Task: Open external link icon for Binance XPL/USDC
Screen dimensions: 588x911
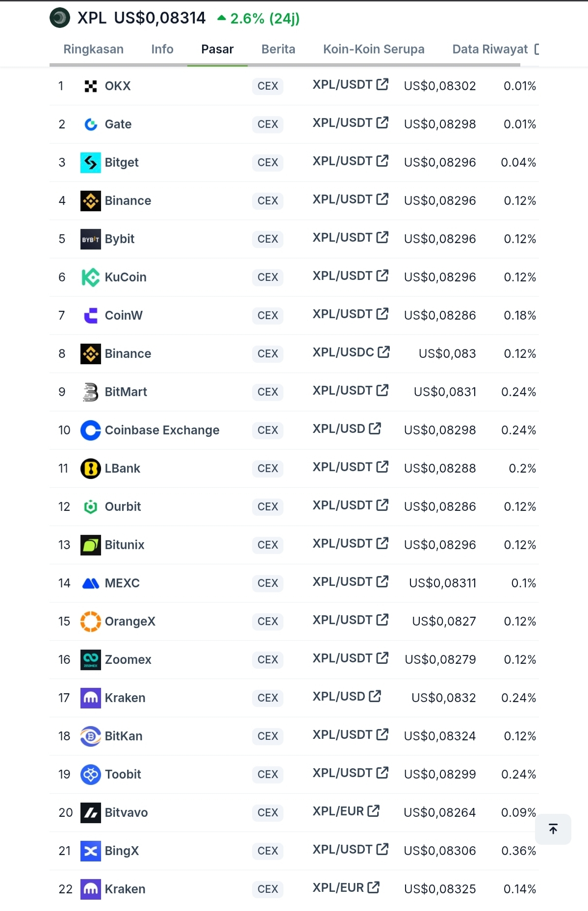Action: (x=384, y=352)
